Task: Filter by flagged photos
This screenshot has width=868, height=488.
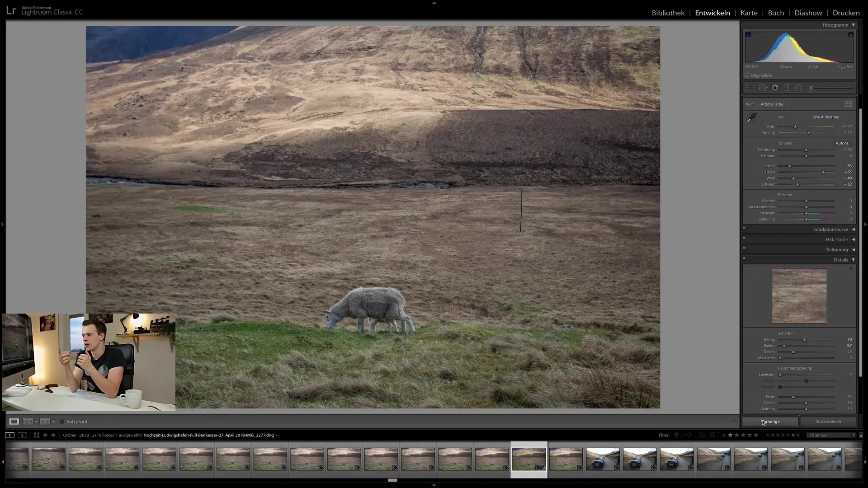Action: 677,435
